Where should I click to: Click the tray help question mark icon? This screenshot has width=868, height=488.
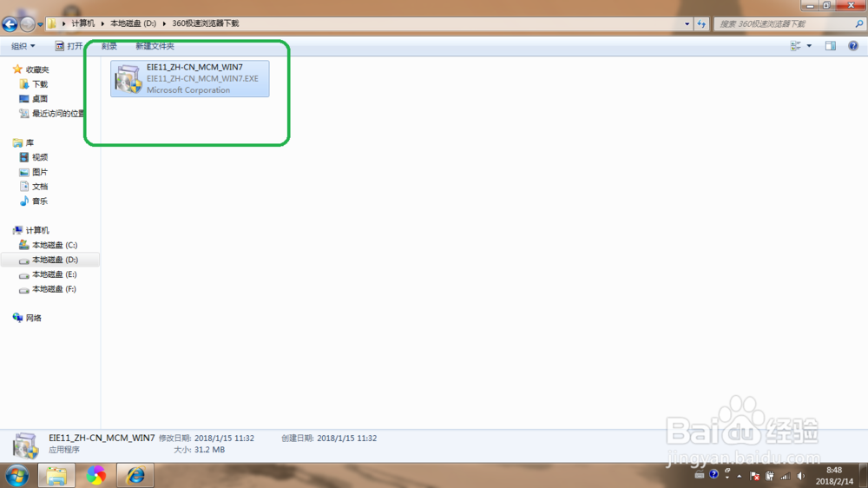(713, 475)
